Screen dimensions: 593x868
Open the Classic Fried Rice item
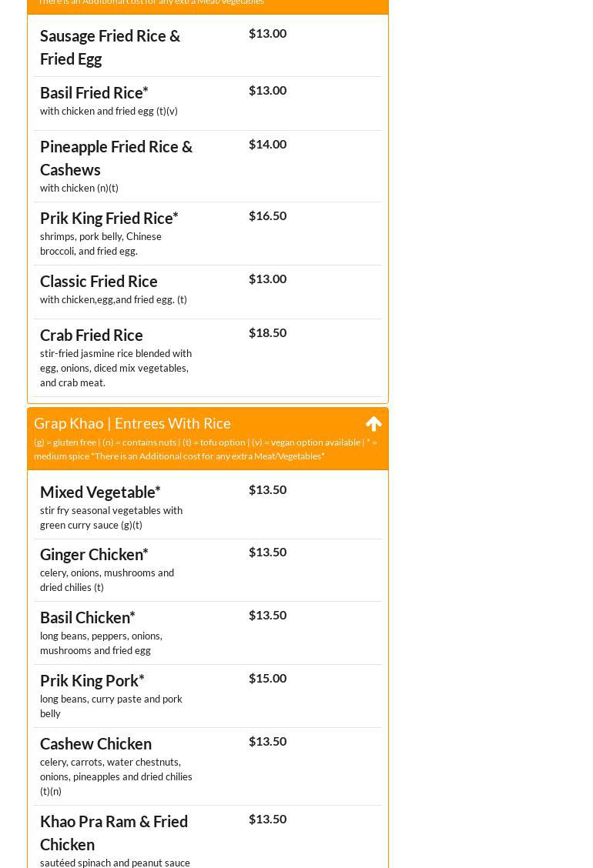coord(99,281)
